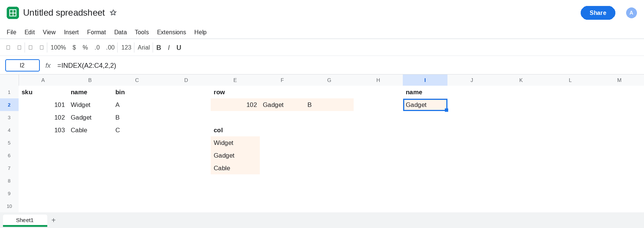Viewport: 644px width, 228px height.
Task: Click the 'bin' header cell
Action: (137, 92)
